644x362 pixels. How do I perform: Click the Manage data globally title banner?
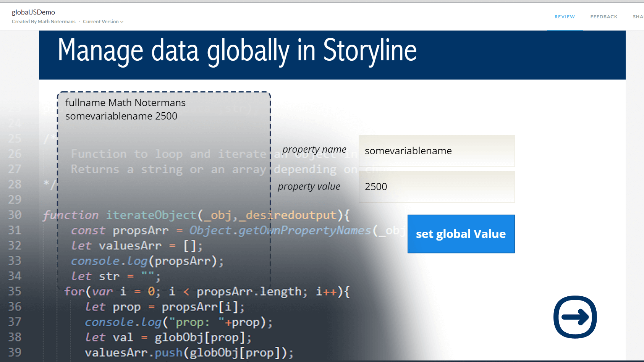pos(237,50)
